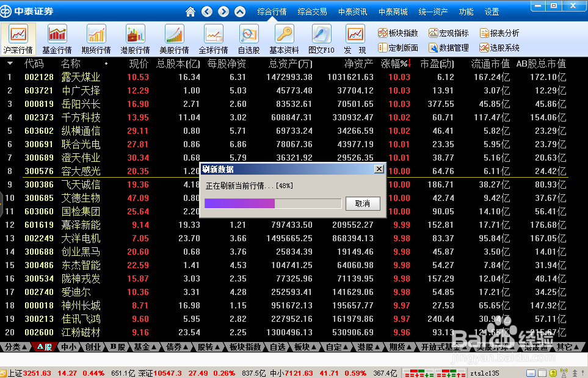Select stock row 岳阳兴长
The height and width of the screenshot is (378, 588).
(x=285, y=104)
